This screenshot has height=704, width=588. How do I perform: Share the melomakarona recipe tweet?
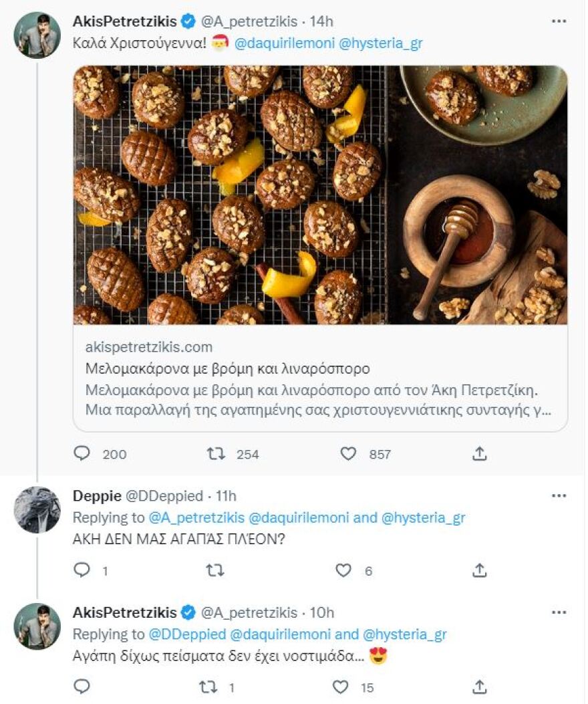(x=479, y=454)
